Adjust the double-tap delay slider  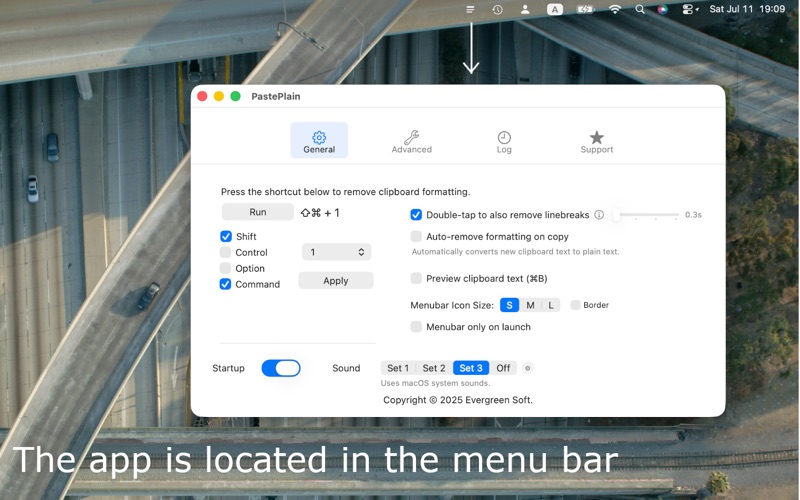(x=647, y=215)
